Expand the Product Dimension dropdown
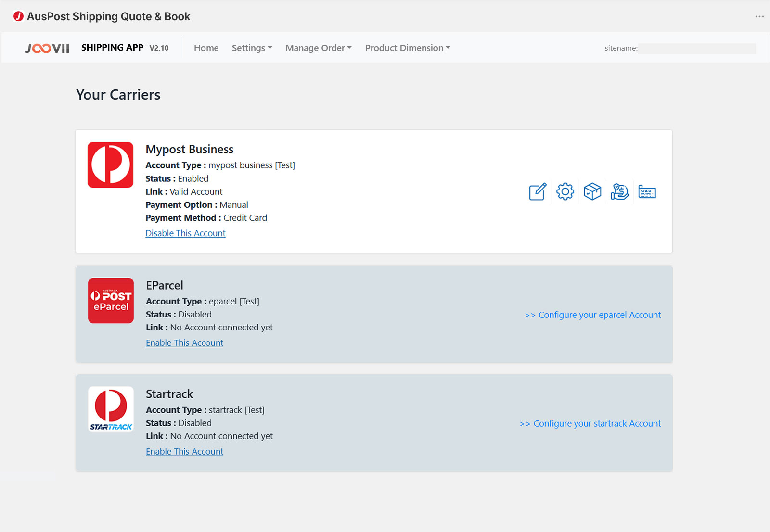 (408, 48)
